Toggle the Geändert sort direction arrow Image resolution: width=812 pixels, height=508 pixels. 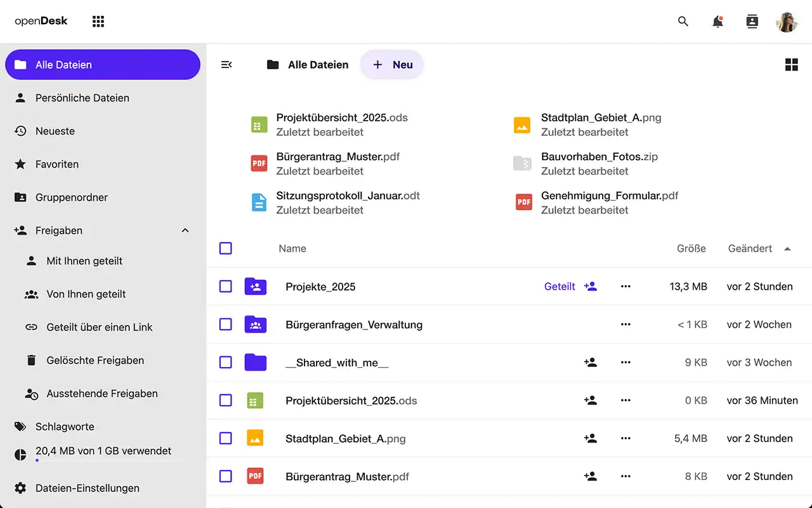(787, 249)
